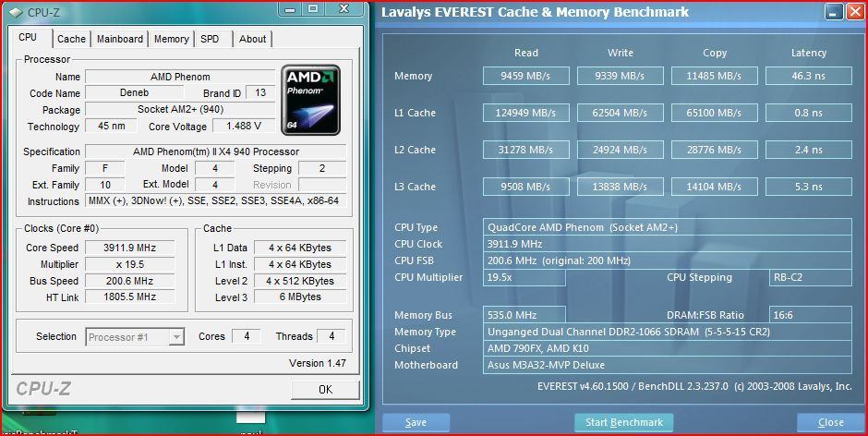Screen dimensions: 868x436
Task: Click the Code Name field Deneb
Action: (135, 92)
